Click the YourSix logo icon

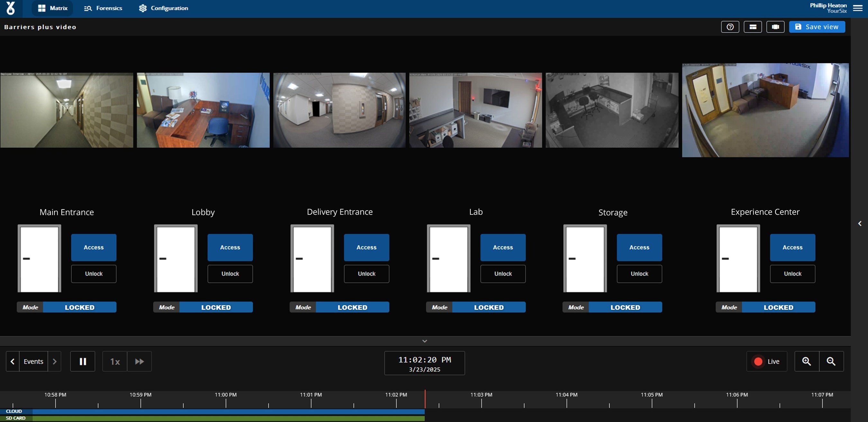[x=11, y=8]
